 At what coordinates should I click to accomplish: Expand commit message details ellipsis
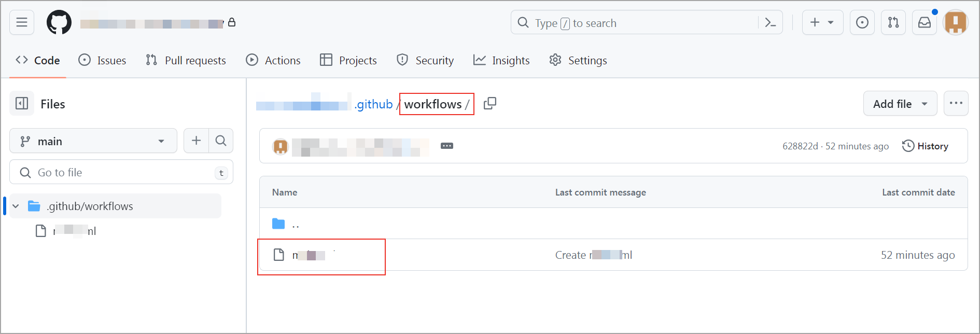click(x=447, y=146)
